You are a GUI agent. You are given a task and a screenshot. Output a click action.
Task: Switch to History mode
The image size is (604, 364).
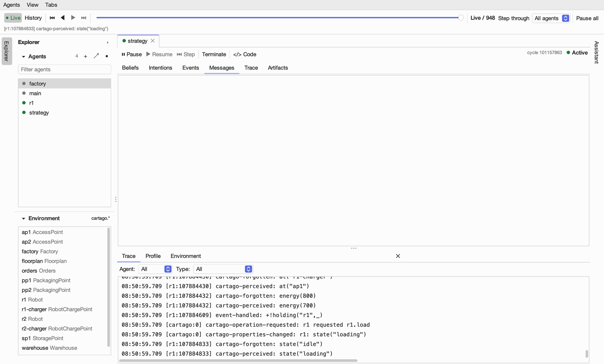click(33, 18)
